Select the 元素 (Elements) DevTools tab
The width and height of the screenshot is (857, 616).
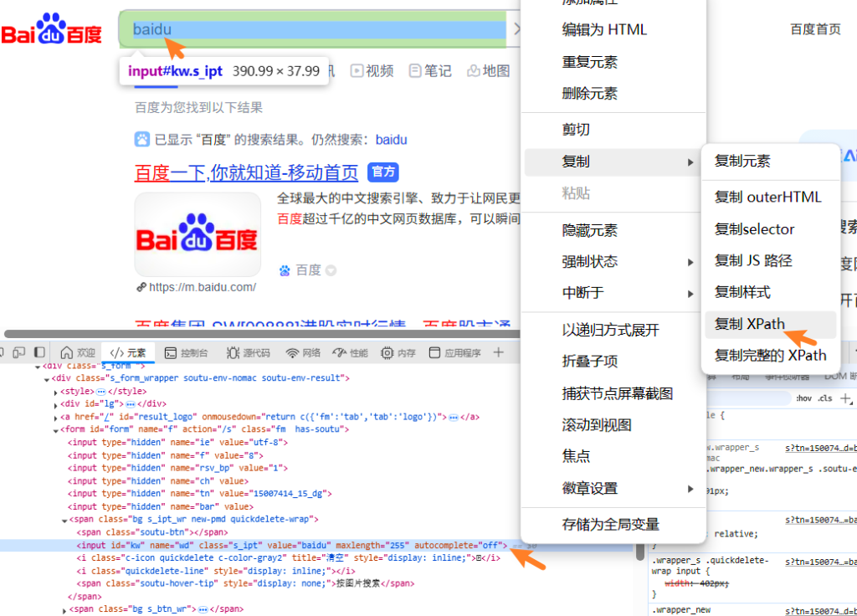click(x=128, y=353)
